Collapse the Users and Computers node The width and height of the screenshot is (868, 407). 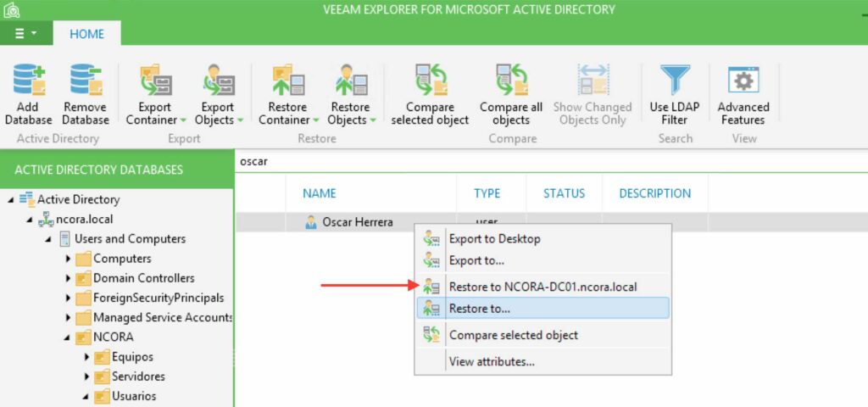tap(48, 239)
